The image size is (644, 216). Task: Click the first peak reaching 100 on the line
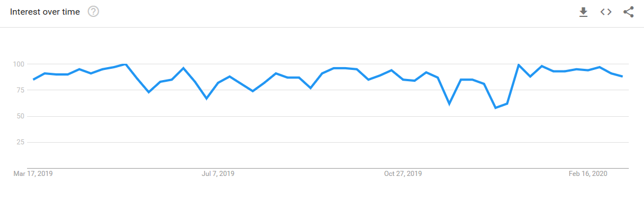pyautogui.click(x=125, y=64)
